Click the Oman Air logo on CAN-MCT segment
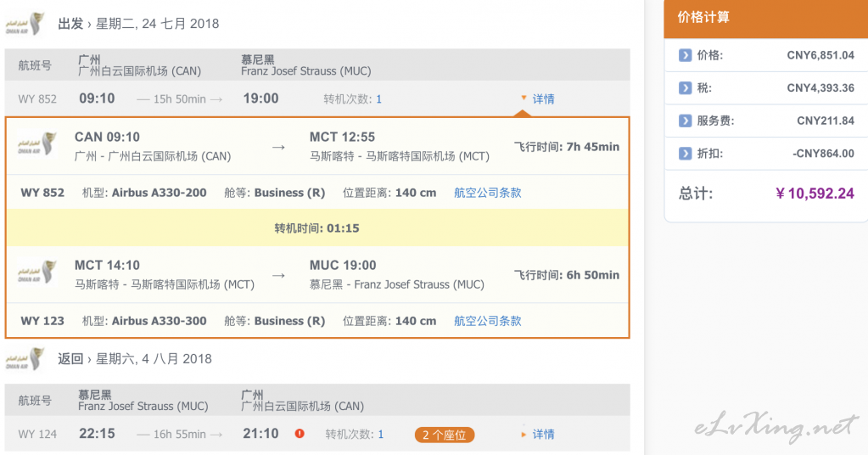The image size is (868, 455). pos(37,144)
